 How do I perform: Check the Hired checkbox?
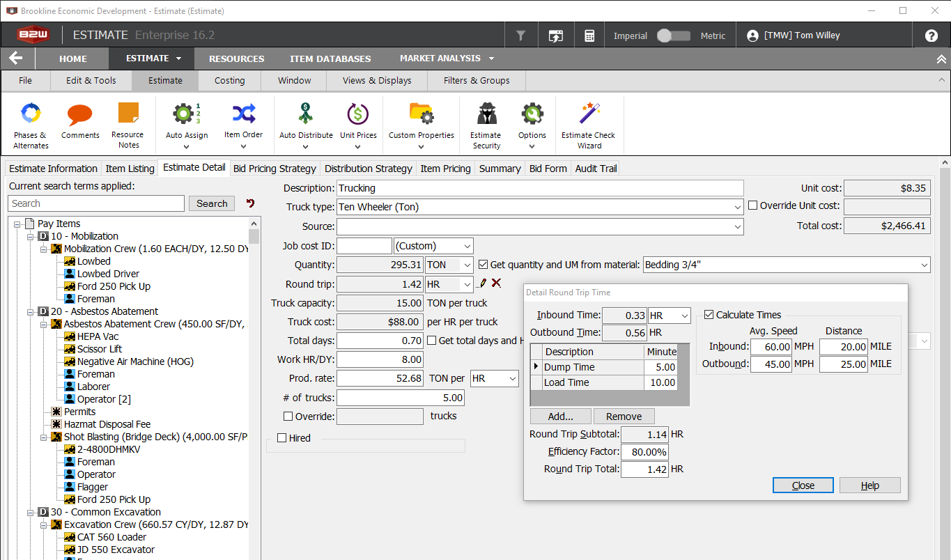[x=281, y=438]
